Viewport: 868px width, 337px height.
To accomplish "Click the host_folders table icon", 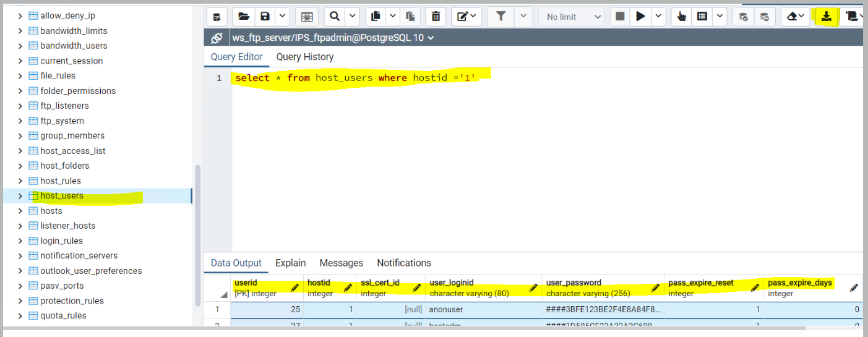I will click(33, 166).
